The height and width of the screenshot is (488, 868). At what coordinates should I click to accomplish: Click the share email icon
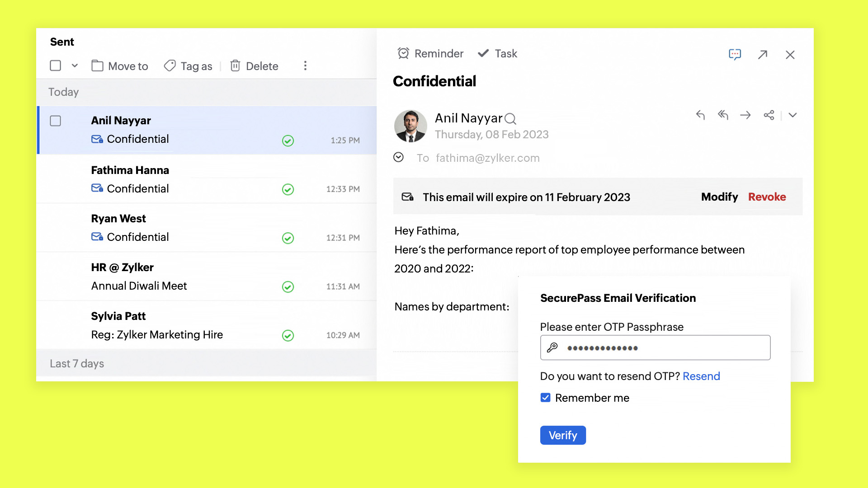pyautogui.click(x=769, y=115)
